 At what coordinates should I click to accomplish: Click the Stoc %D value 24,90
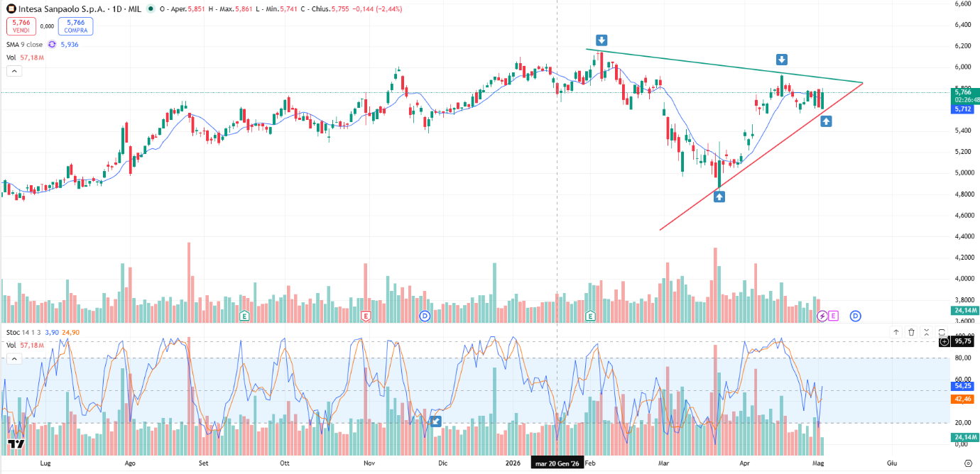tap(70, 332)
